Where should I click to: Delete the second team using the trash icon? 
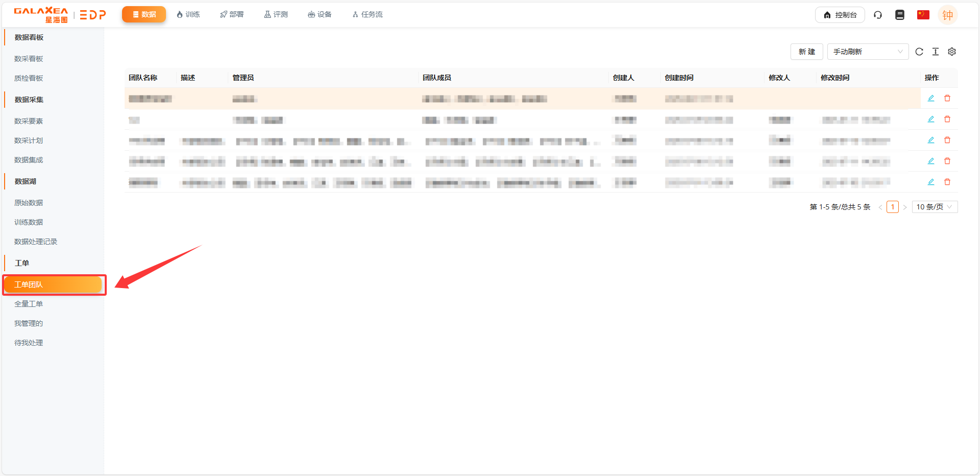948,119
